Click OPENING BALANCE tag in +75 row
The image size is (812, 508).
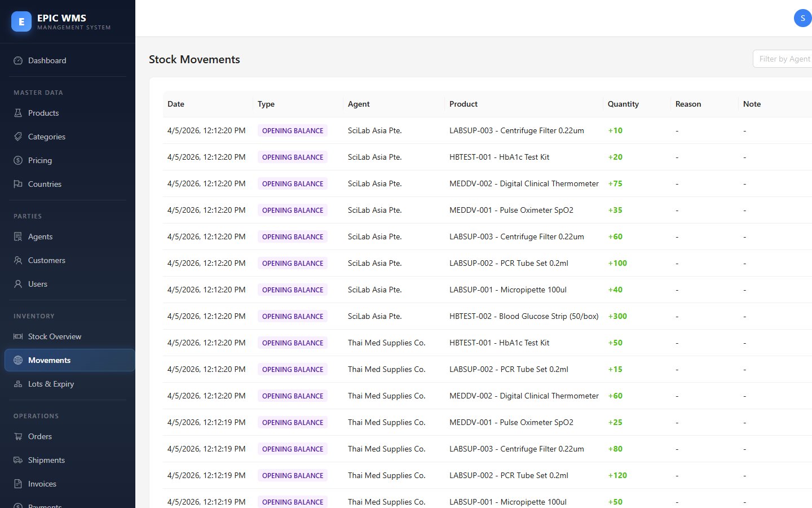pyautogui.click(x=293, y=183)
